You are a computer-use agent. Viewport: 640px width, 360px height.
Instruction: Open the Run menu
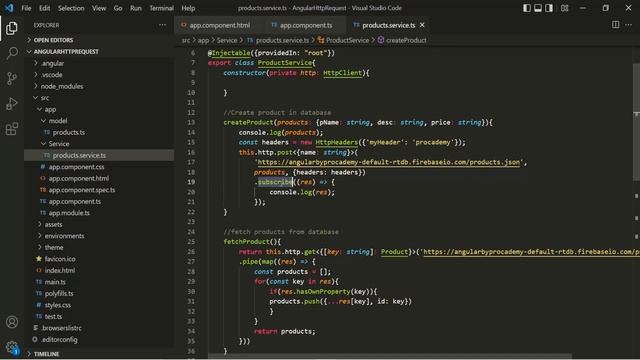[x=136, y=8]
